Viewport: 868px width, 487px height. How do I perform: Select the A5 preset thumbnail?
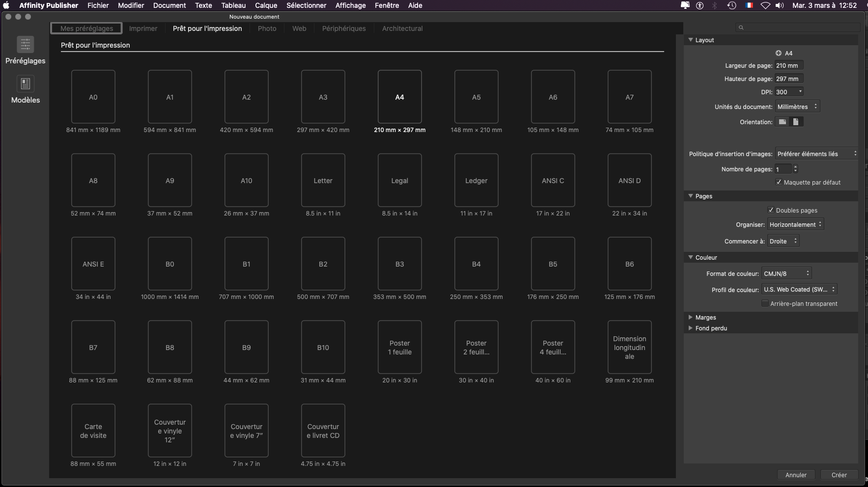[476, 97]
